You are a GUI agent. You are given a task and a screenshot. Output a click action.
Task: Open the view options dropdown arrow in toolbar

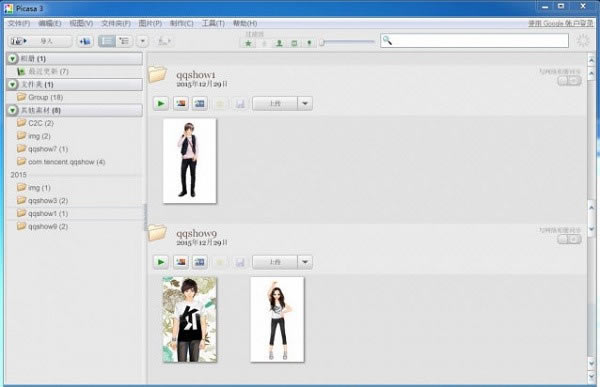[142, 41]
